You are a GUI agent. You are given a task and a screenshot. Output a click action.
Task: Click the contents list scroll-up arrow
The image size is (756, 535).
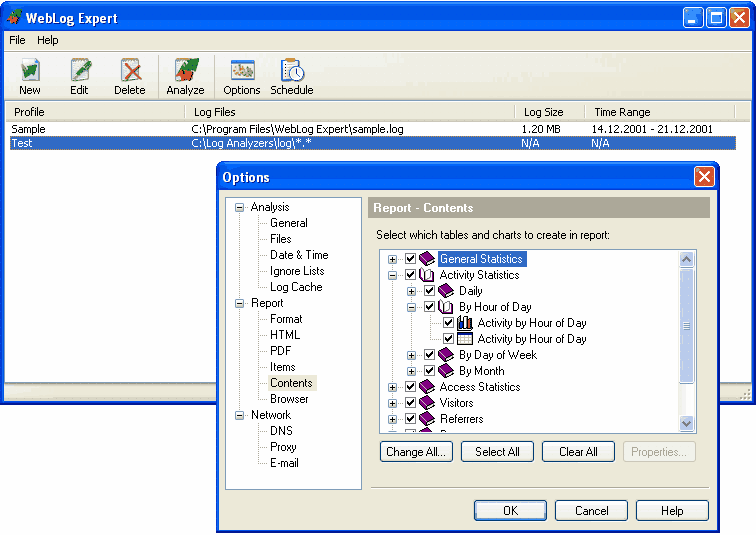pyautogui.click(x=687, y=259)
